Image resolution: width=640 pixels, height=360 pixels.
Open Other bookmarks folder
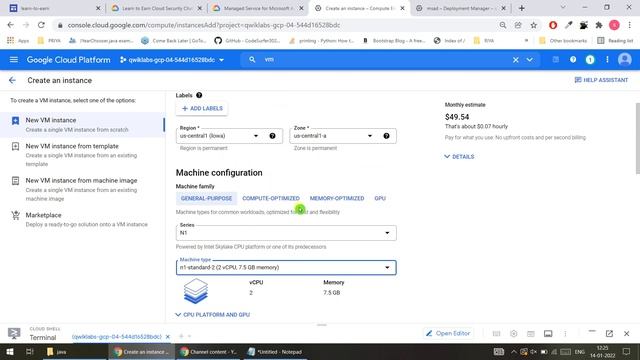tap(563, 40)
